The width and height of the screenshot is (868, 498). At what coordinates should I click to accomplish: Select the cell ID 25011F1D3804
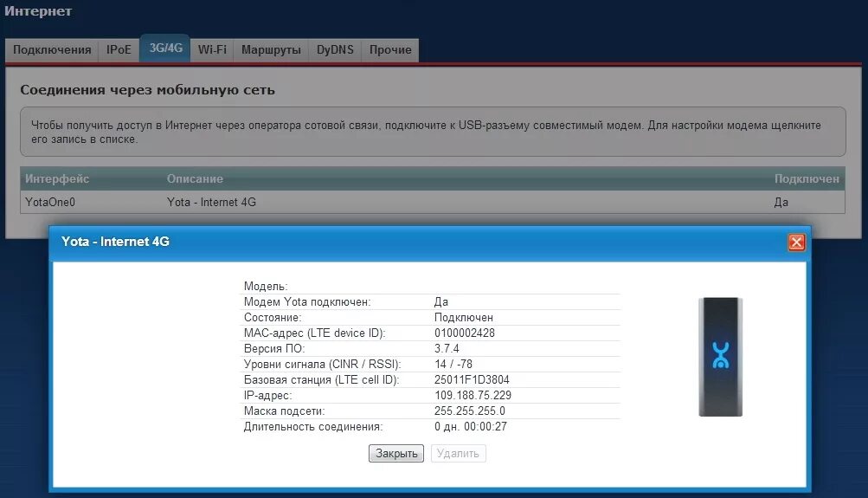coord(472,379)
